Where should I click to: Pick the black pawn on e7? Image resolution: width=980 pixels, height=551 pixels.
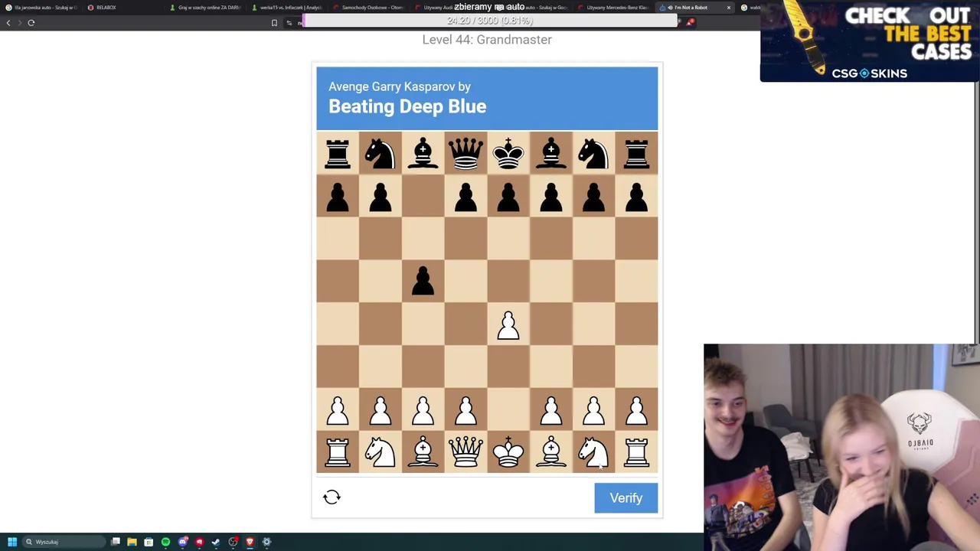508,197
